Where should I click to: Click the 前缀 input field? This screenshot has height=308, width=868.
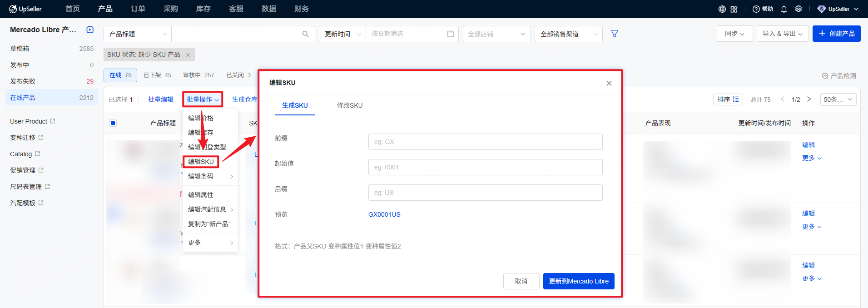485,142
